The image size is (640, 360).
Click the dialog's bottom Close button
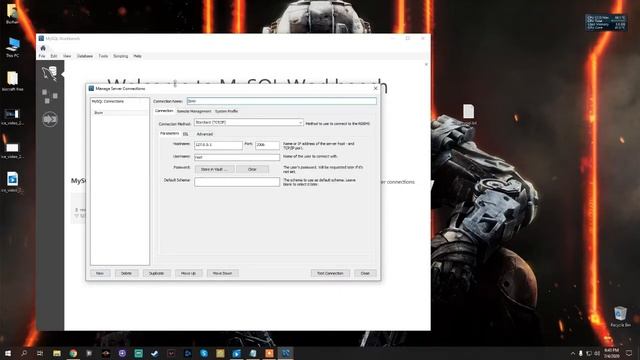pyautogui.click(x=365, y=273)
